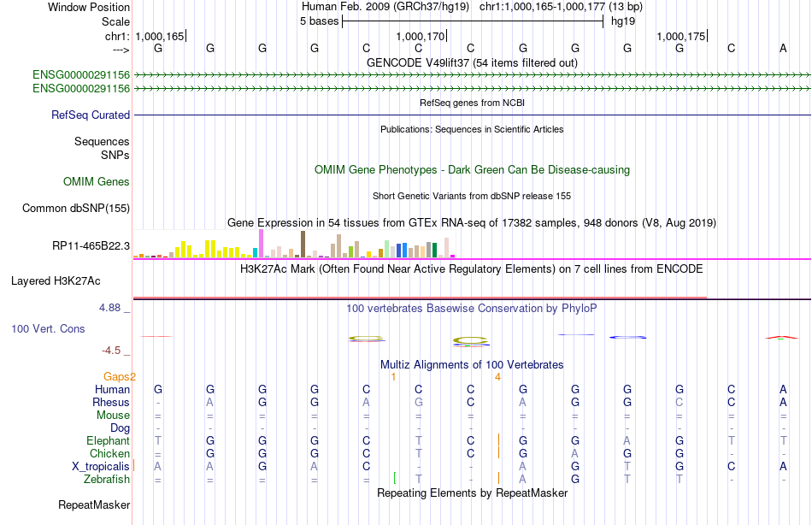Open the OMIM Genes track label
The image size is (812, 525).
pyautogui.click(x=97, y=181)
